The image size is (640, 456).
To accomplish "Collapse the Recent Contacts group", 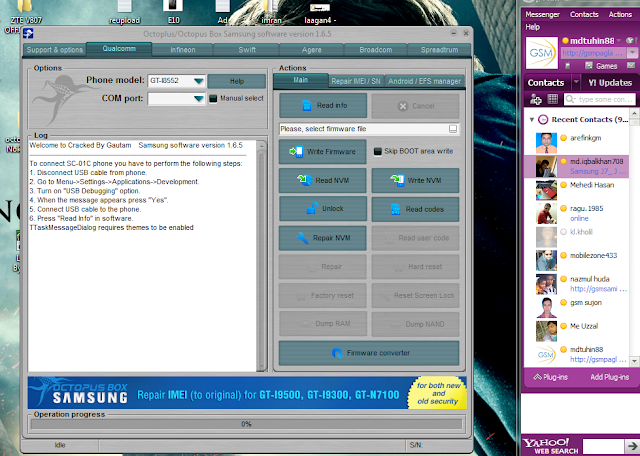I will tap(531, 120).
